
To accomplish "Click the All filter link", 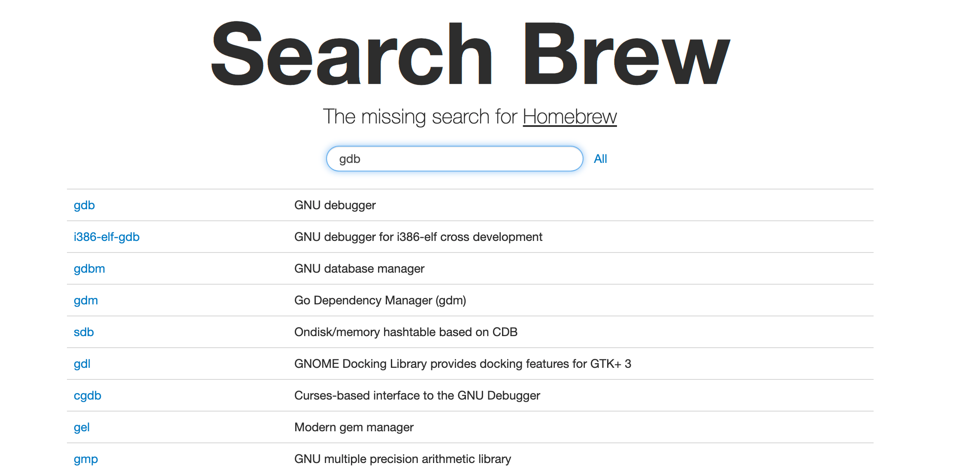I will pos(600,159).
